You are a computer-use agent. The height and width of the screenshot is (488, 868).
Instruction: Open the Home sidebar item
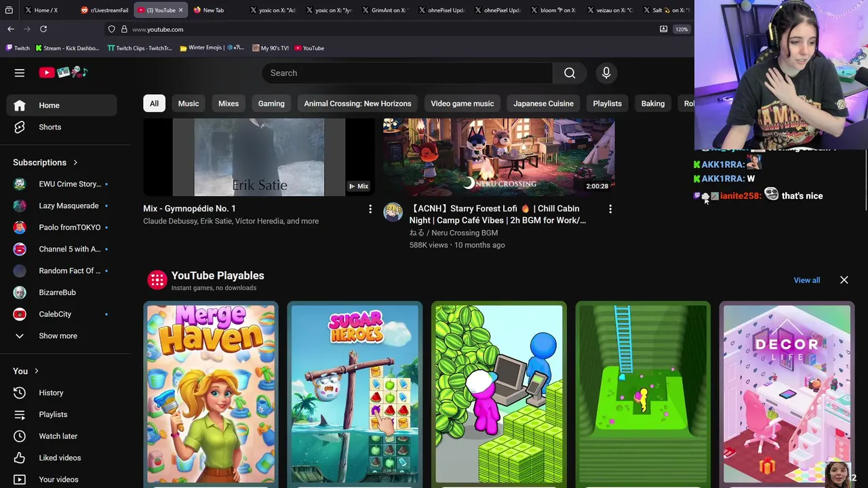click(x=62, y=105)
